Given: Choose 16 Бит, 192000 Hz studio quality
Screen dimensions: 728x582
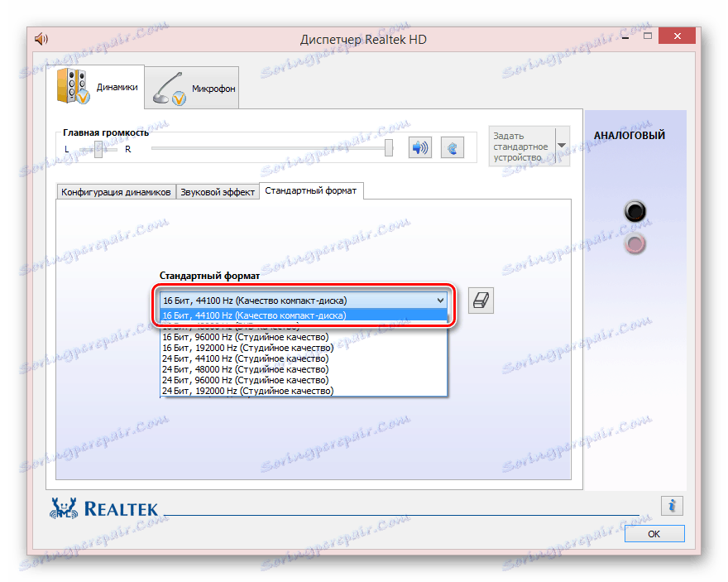Looking at the screenshot, I should [x=303, y=348].
